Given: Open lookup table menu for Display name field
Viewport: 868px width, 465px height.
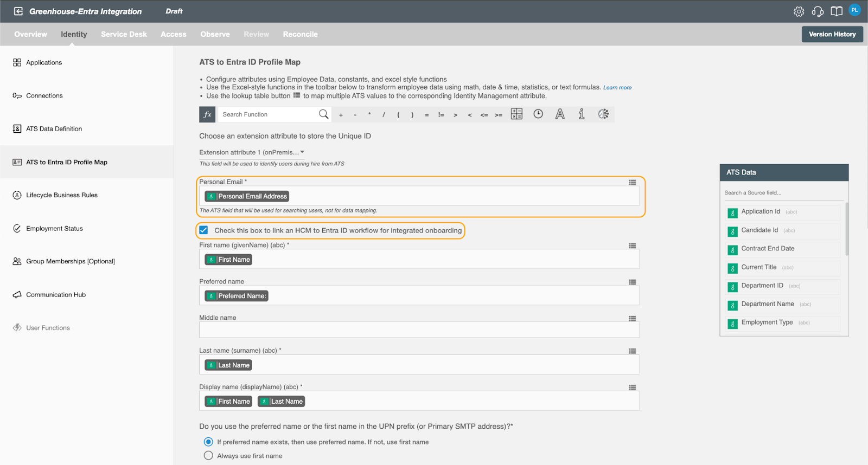Looking at the screenshot, I should click(x=632, y=387).
